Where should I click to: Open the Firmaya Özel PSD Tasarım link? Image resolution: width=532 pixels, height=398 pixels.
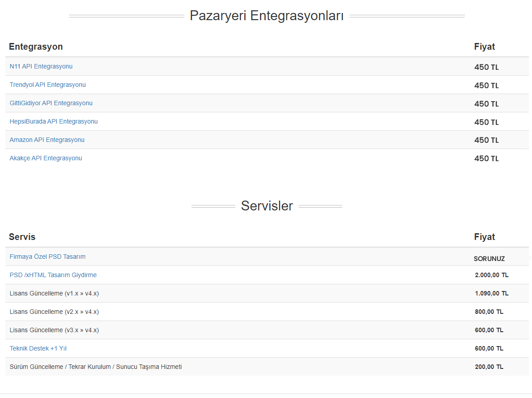click(47, 257)
